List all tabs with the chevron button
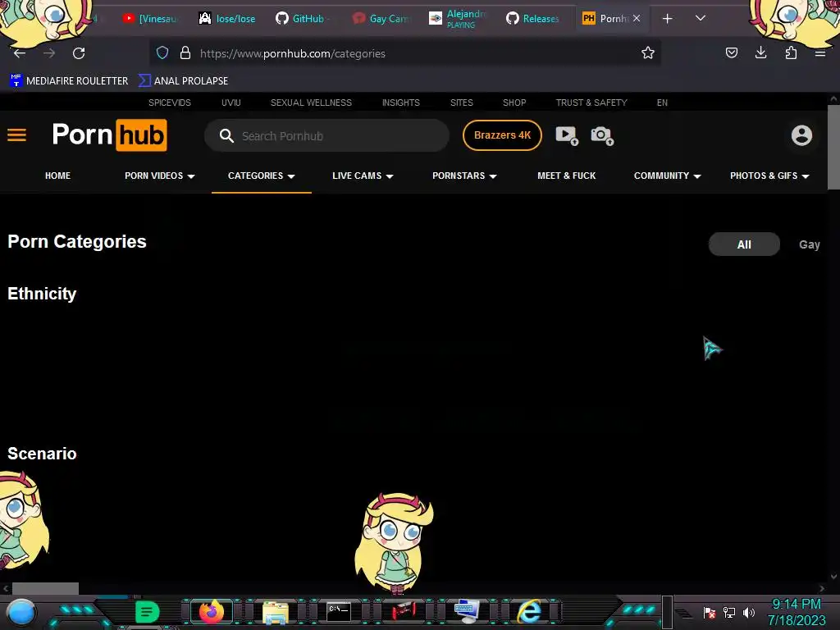This screenshot has height=630, width=840. (x=700, y=18)
